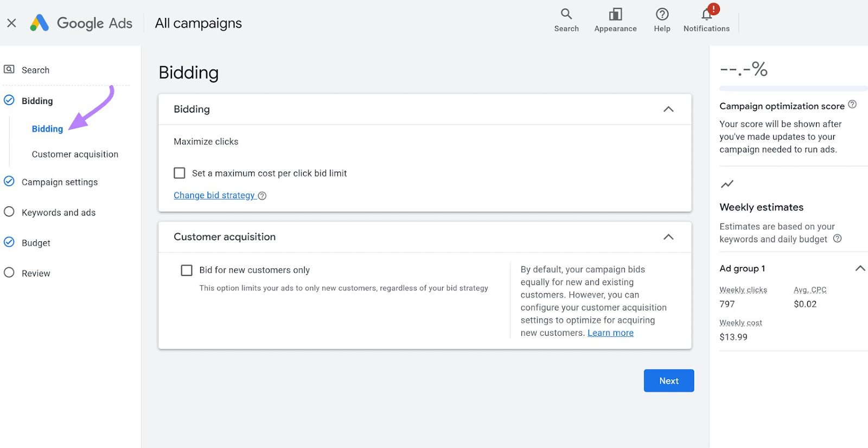Select the Keywords and ads step
The image size is (868, 448).
(59, 213)
